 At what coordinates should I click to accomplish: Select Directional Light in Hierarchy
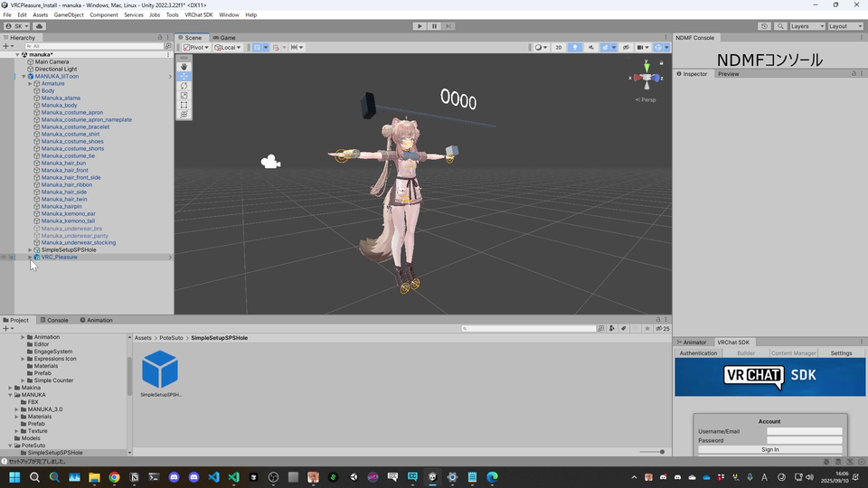56,70
